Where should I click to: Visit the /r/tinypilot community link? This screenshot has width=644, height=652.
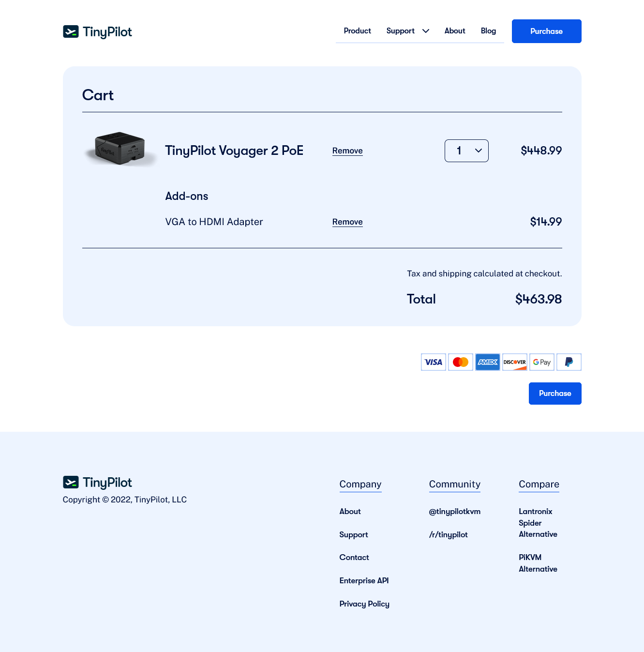tap(449, 535)
